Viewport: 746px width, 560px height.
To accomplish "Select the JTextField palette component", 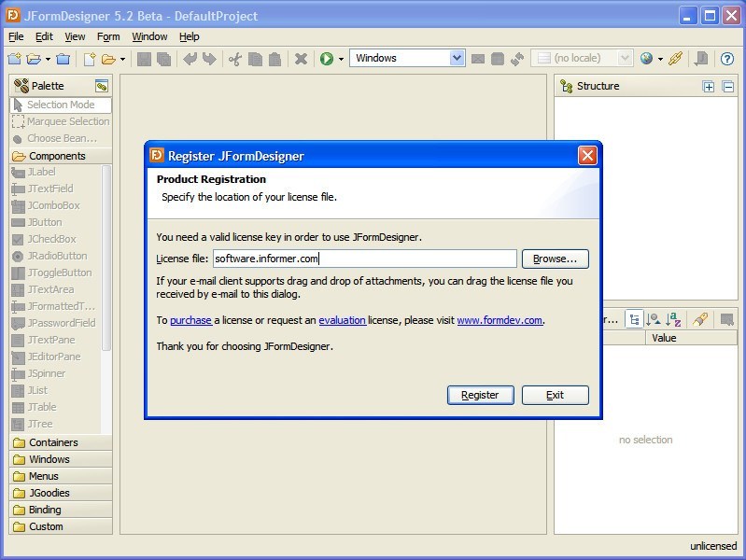I will pos(55,189).
